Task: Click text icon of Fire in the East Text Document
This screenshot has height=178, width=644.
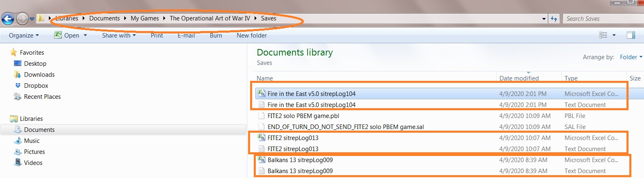Action: point(262,105)
